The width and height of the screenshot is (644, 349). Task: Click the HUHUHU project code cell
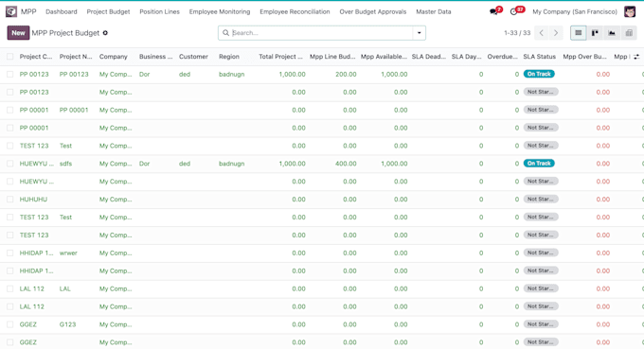coord(33,200)
